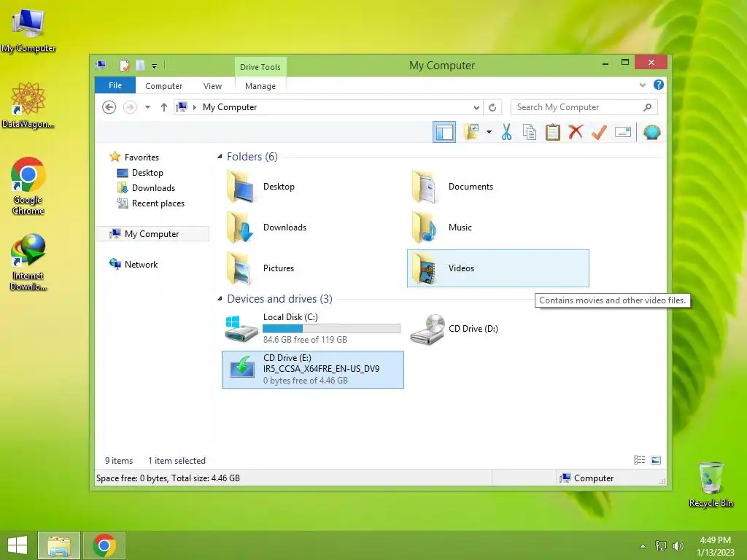Viewport: 747px width, 560px height.
Task: Open Help with the question mark icon
Action: 659,85
